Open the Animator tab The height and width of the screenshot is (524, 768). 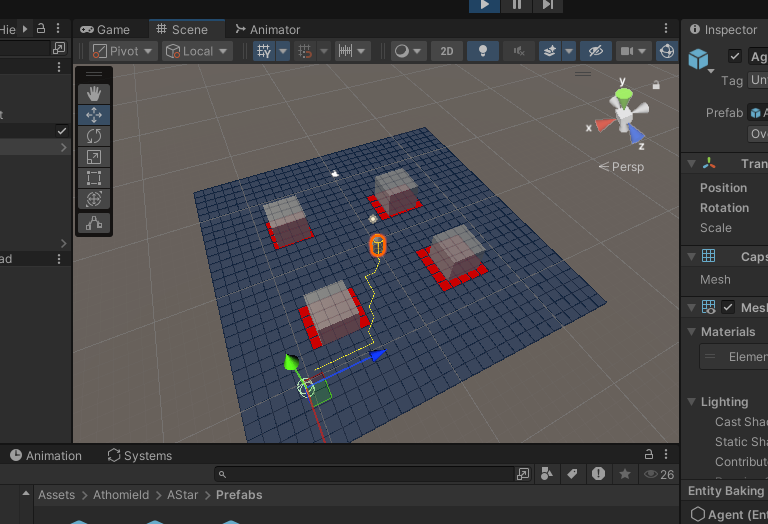[267, 30]
